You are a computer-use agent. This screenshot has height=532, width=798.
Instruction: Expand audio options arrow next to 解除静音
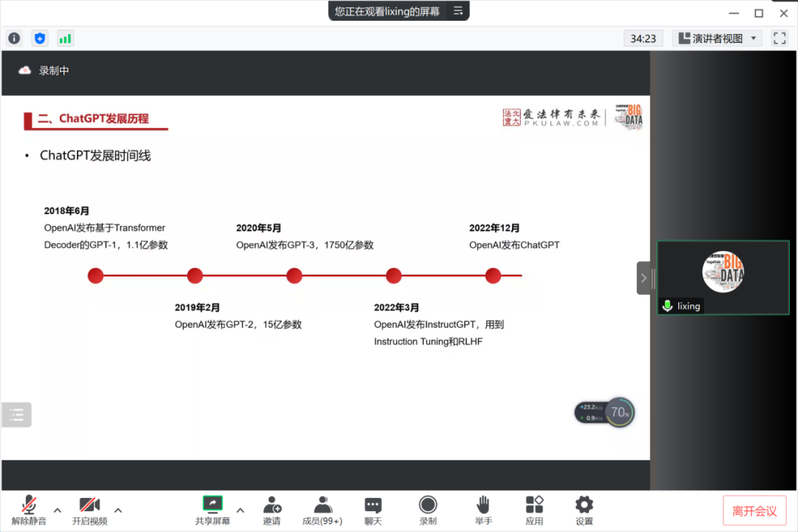pos(58,510)
